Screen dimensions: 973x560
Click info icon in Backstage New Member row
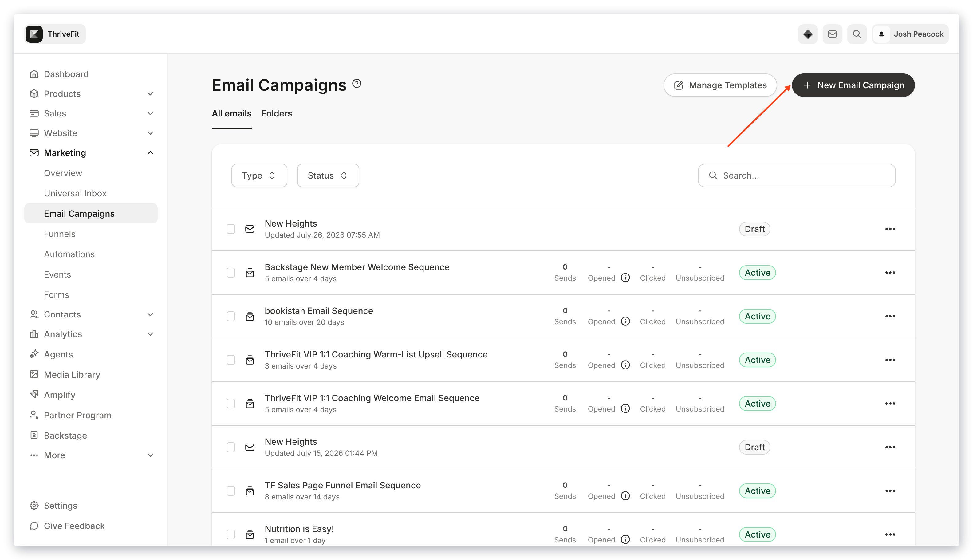click(x=625, y=278)
